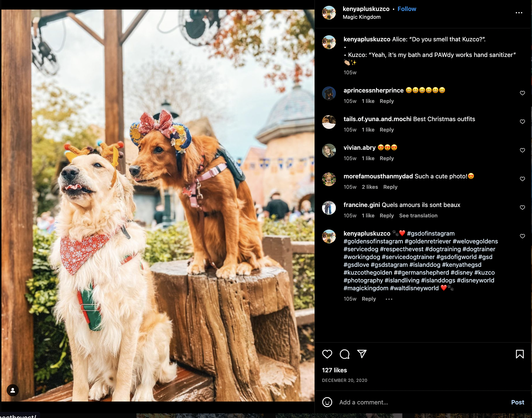Open the comment bubble icon

pyautogui.click(x=345, y=354)
